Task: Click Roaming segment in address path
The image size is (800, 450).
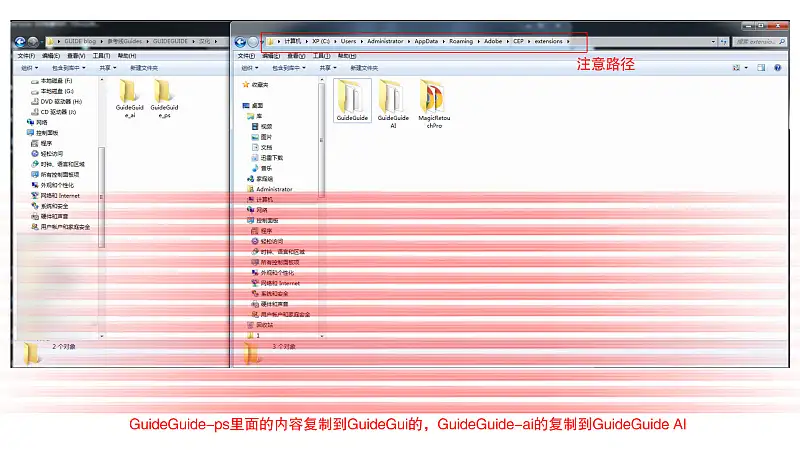Action: [x=461, y=41]
